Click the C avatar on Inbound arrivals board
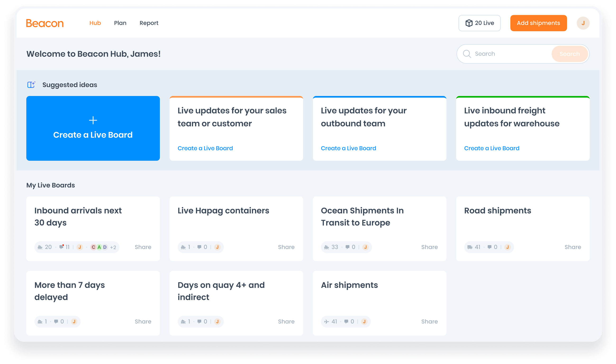The image size is (616, 364). [x=93, y=247]
